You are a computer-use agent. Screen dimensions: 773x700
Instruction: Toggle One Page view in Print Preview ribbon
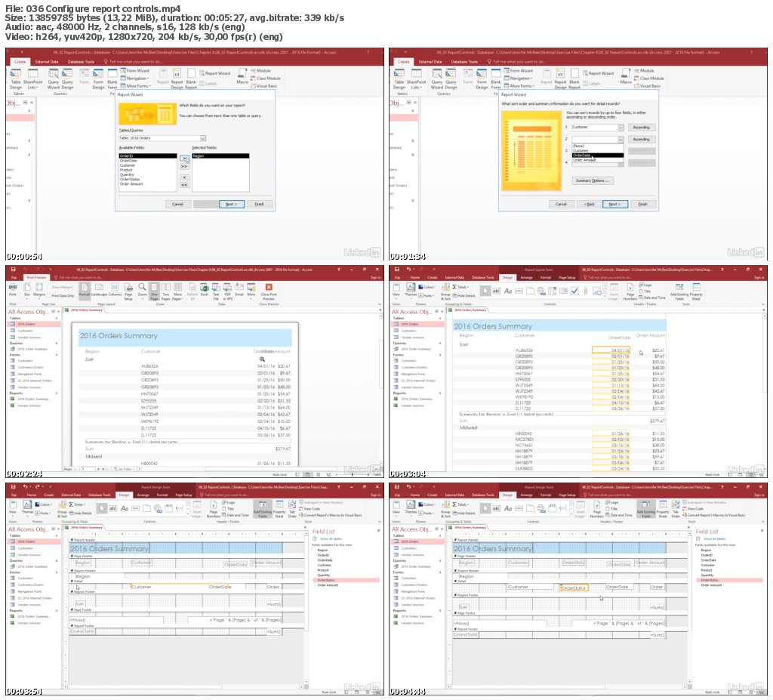(154, 291)
